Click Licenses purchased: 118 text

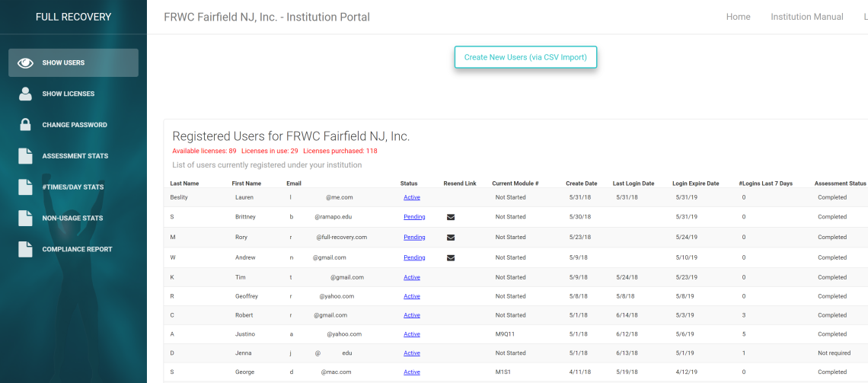(340, 151)
